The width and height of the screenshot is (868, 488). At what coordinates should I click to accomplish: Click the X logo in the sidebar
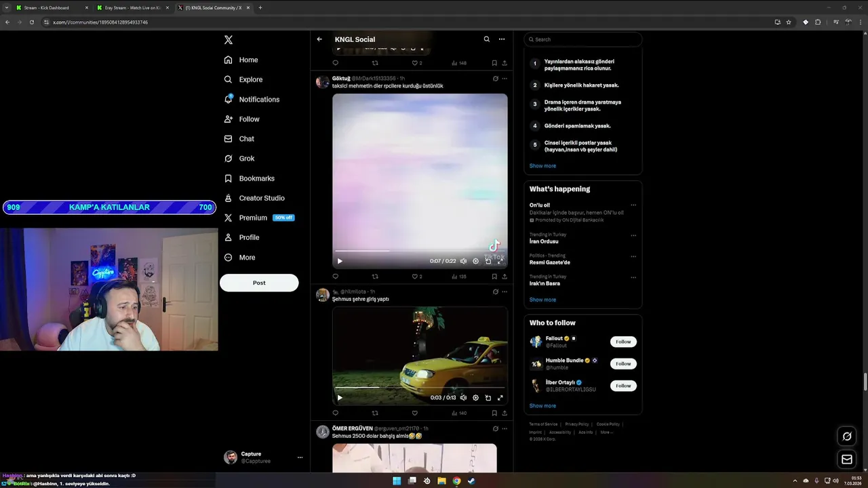click(x=229, y=40)
